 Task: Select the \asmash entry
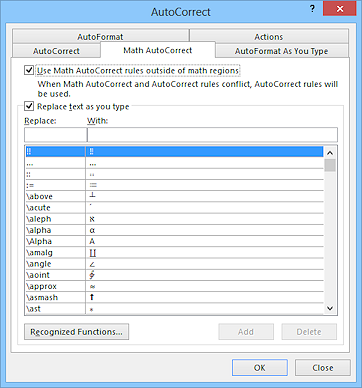pyautogui.click(x=174, y=297)
